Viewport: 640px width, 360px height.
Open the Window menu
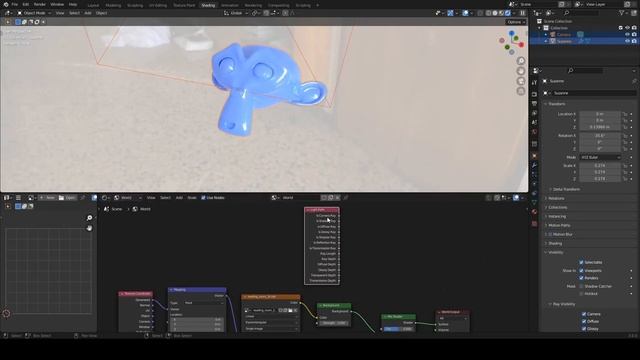click(x=57, y=4)
